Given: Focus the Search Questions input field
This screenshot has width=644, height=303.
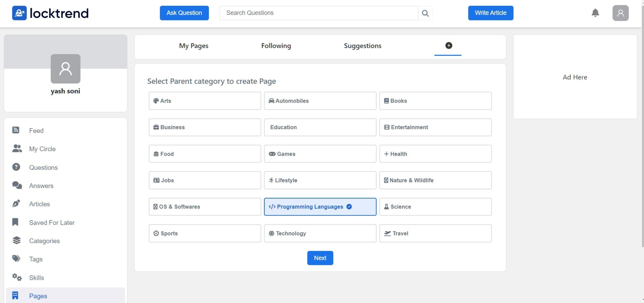Looking at the screenshot, I should [319, 13].
